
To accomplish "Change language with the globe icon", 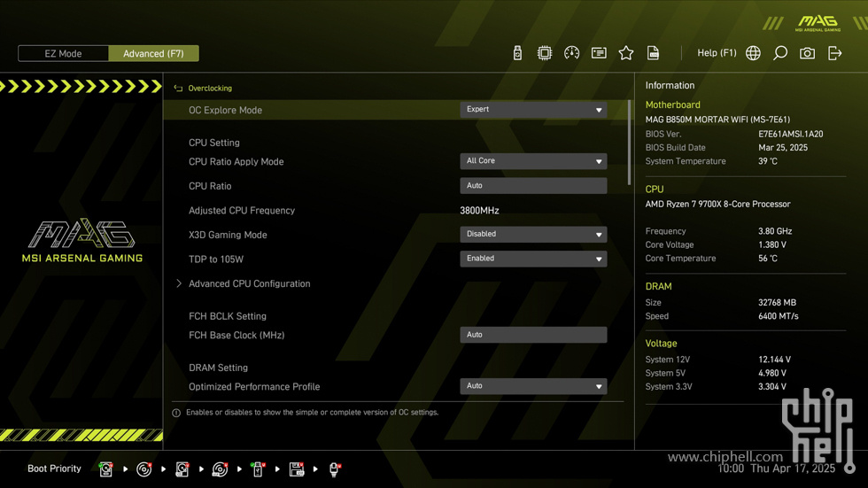I will [x=753, y=53].
